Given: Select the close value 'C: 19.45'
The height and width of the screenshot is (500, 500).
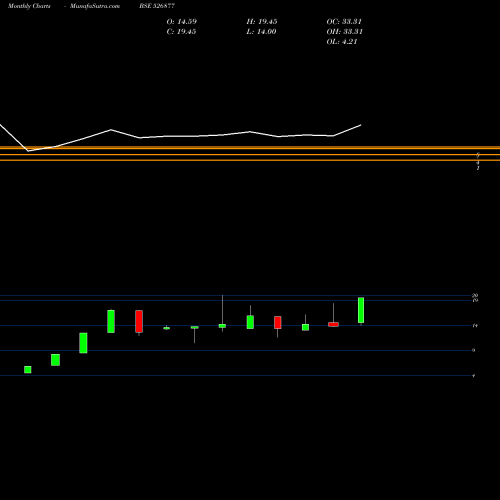Looking at the screenshot, I should point(181,32).
